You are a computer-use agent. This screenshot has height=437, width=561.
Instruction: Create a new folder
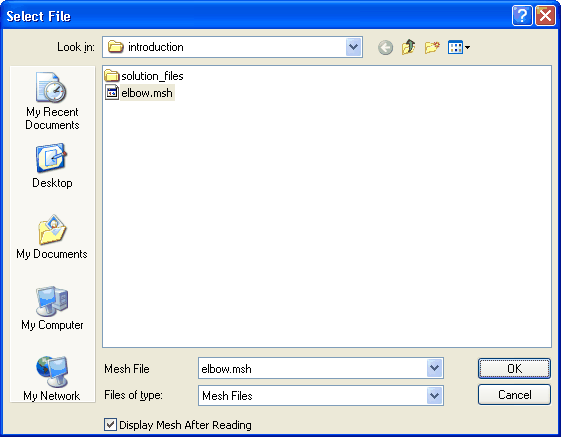(432, 47)
